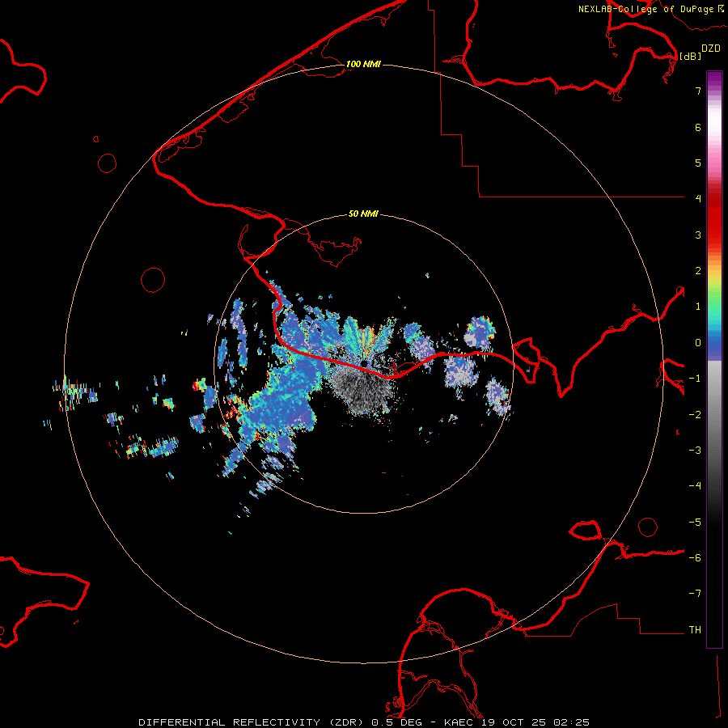
Task: Click the 19 OCT 25 date text
Action: tap(514, 722)
